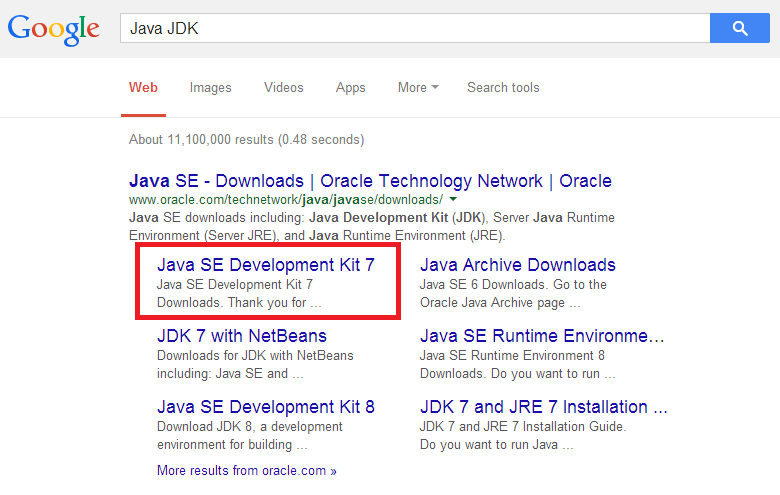Click snippet 'Download JDK 8, a development'

click(250, 426)
